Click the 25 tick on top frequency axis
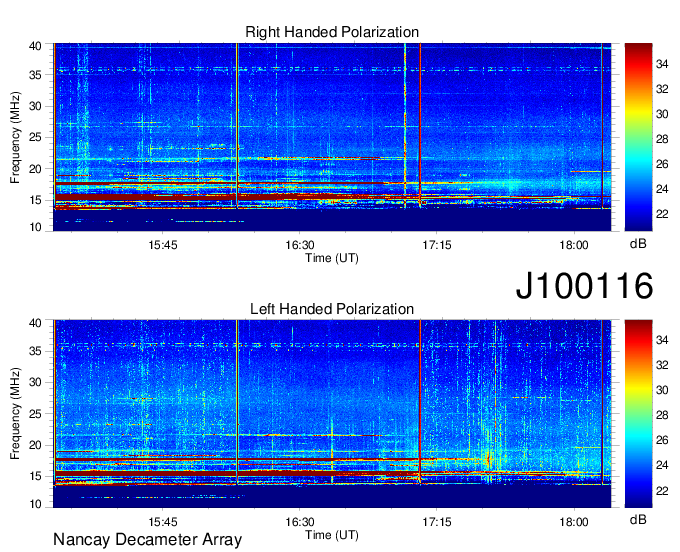Viewport: 680px width, 552px height. [x=36, y=137]
